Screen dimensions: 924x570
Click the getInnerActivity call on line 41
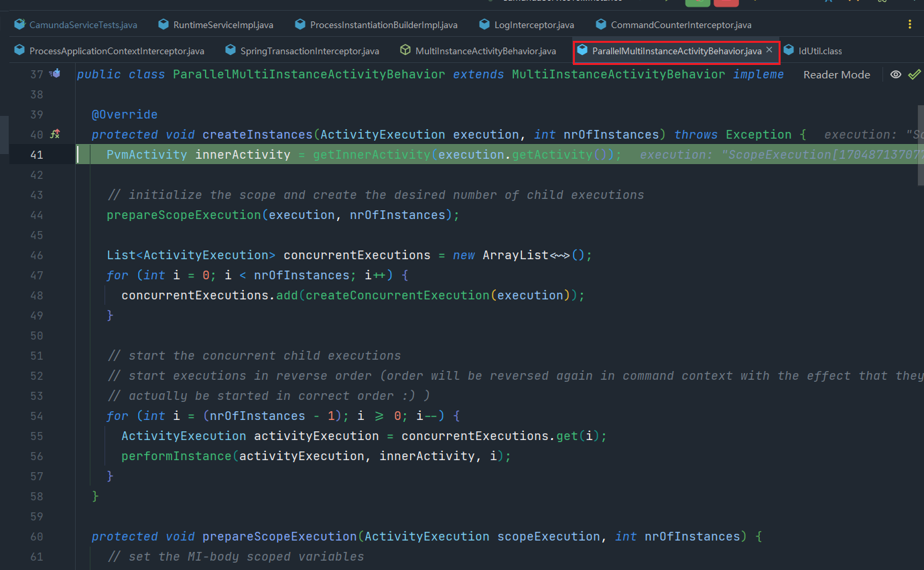click(x=372, y=155)
